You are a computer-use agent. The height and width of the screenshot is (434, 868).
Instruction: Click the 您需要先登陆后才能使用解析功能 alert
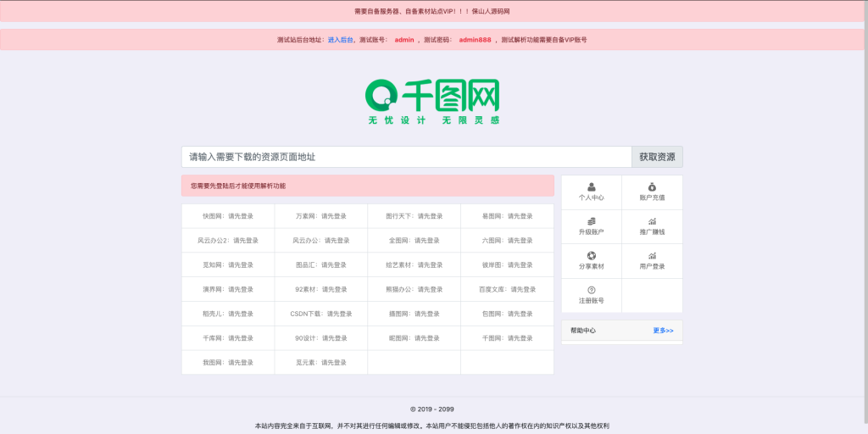[x=368, y=186]
